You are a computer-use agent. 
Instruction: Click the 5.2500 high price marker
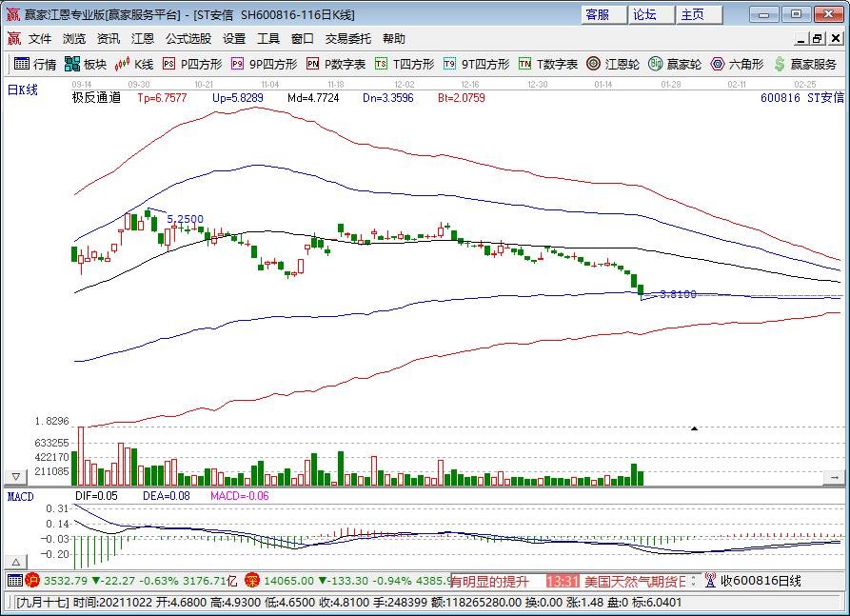(186, 219)
